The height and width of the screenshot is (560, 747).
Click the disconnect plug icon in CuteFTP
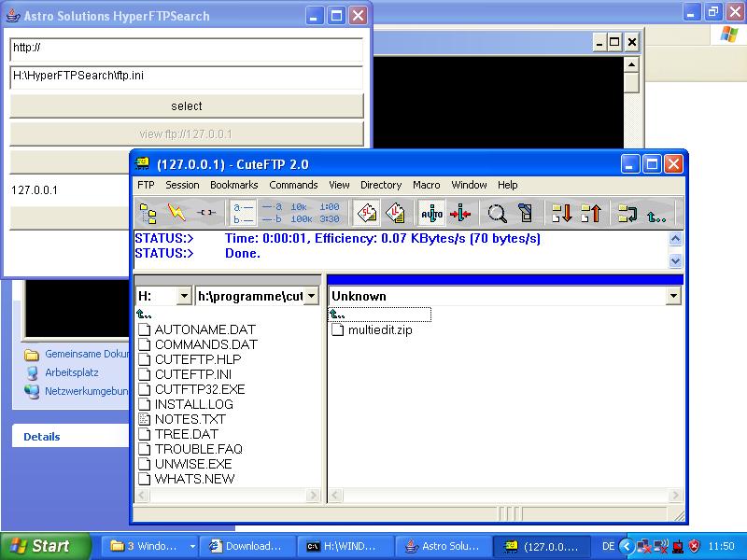[x=206, y=213]
